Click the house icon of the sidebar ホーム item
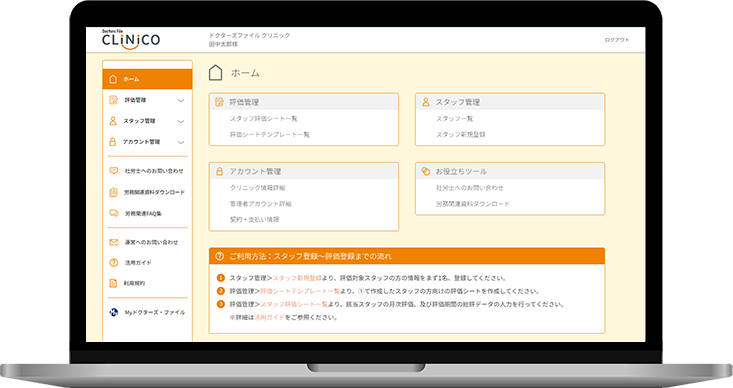This screenshot has width=733, height=388. pos(113,79)
